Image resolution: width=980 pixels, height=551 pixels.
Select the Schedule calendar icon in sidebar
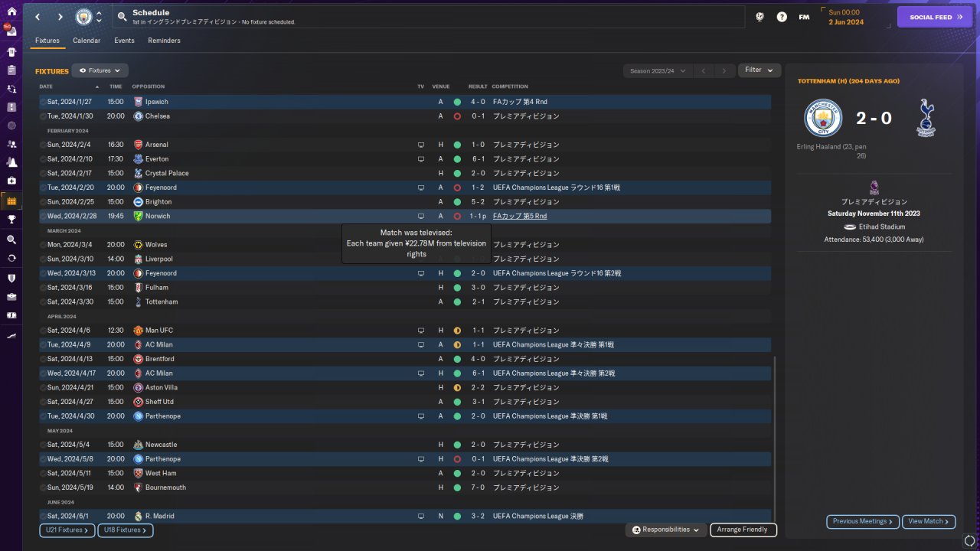tap(11, 201)
